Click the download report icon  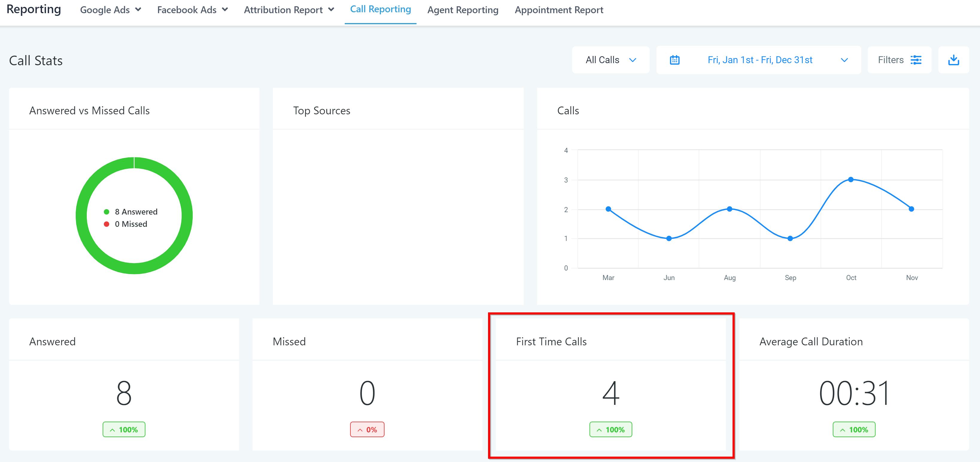[x=953, y=60]
